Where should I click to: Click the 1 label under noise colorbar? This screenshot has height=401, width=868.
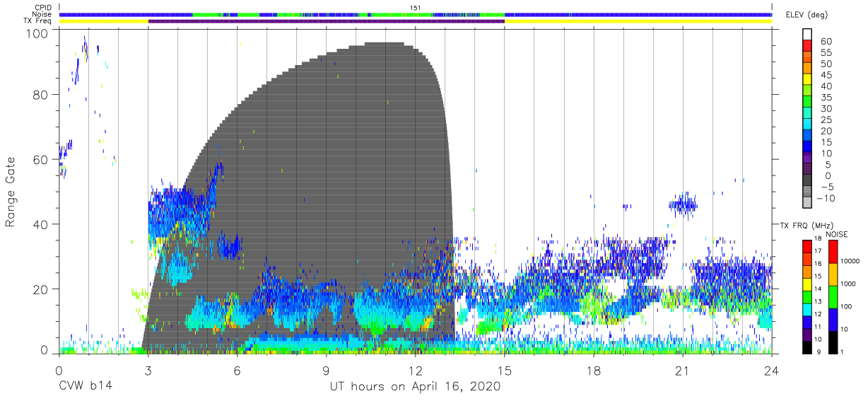(x=843, y=351)
